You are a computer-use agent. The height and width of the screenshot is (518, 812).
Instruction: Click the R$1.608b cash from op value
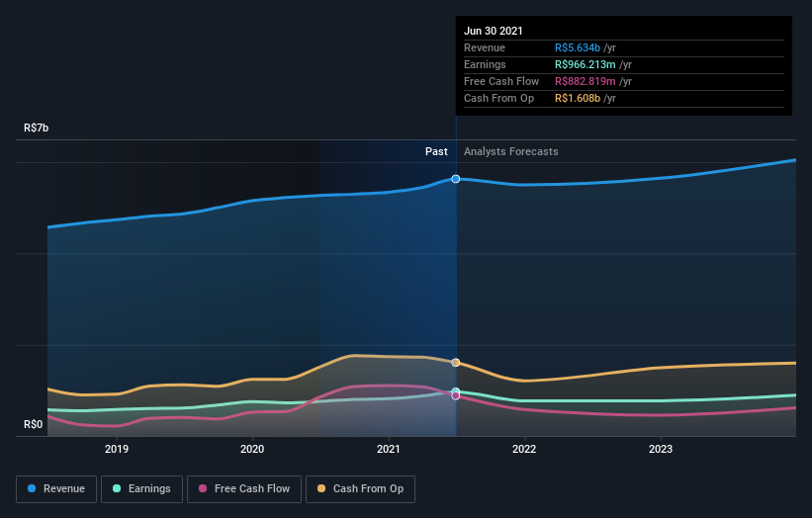(578, 98)
